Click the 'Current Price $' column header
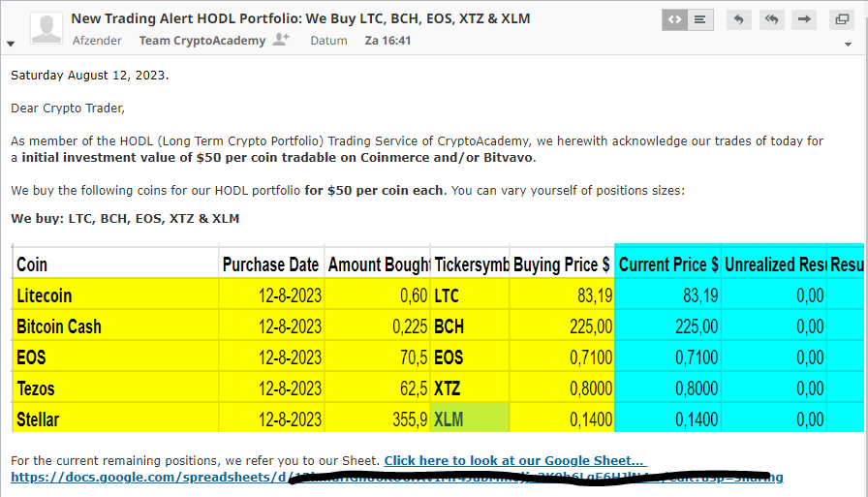Viewport: 868px width, 497px height. (x=667, y=264)
